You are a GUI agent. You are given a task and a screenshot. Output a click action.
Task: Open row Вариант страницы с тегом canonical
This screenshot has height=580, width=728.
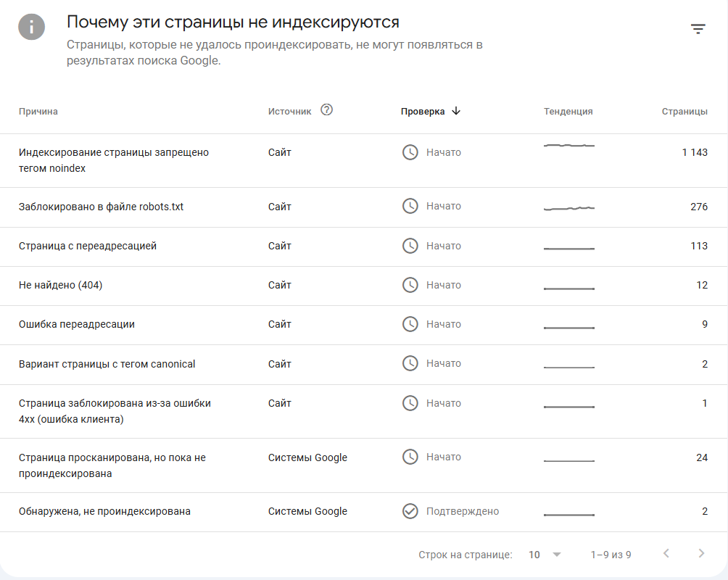click(364, 365)
